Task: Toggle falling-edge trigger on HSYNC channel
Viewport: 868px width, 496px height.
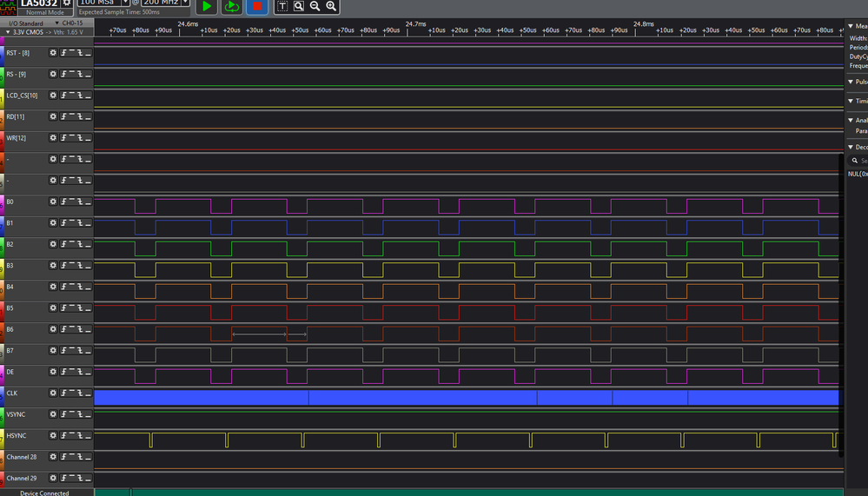Action: coord(80,435)
